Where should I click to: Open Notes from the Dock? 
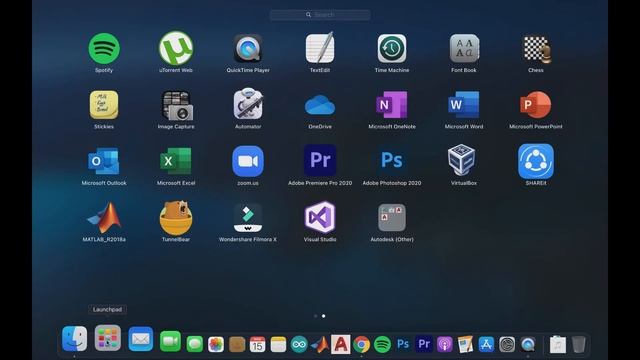click(x=278, y=344)
